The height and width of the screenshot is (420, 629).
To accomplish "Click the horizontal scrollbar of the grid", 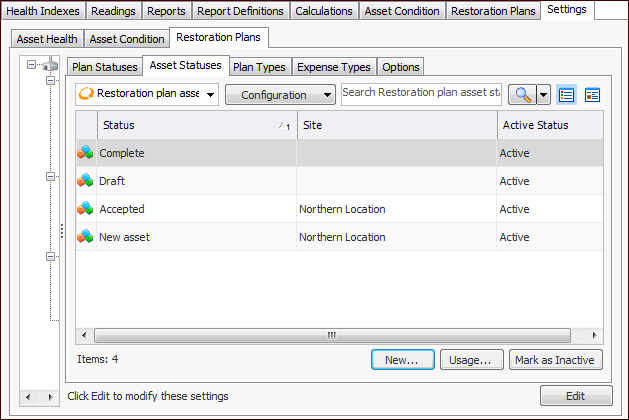I will [340, 335].
